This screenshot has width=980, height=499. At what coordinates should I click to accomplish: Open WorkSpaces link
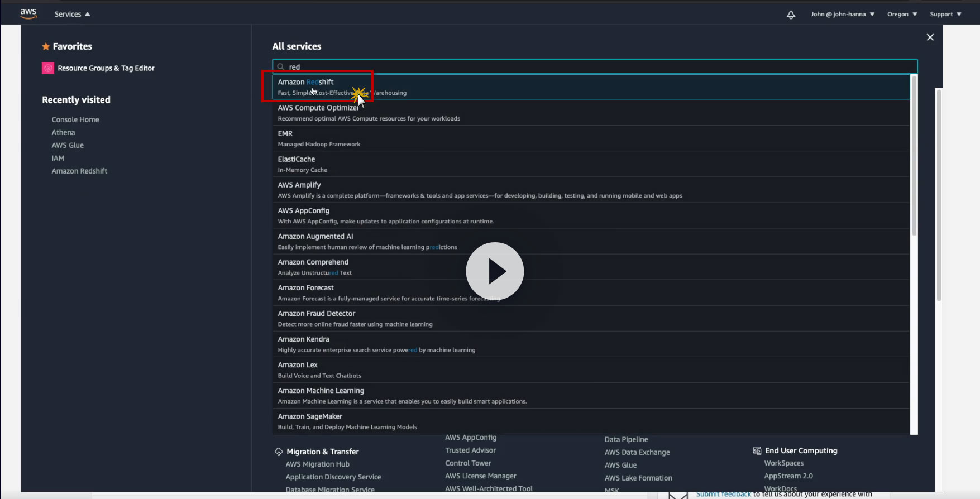coord(784,463)
